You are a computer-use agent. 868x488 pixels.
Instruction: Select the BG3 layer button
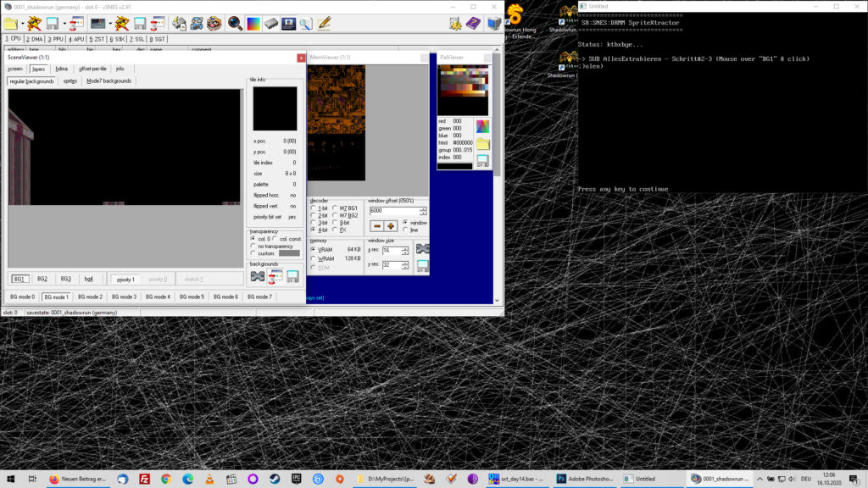65,279
